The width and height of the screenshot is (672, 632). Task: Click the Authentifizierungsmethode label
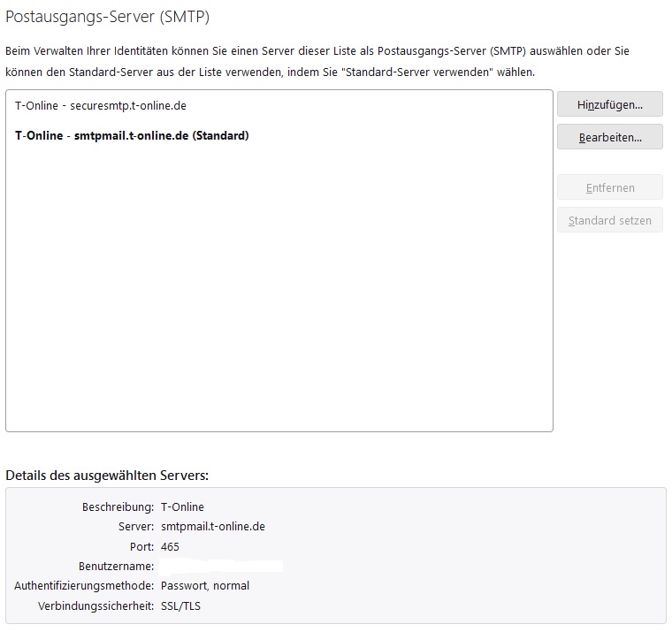point(84,586)
